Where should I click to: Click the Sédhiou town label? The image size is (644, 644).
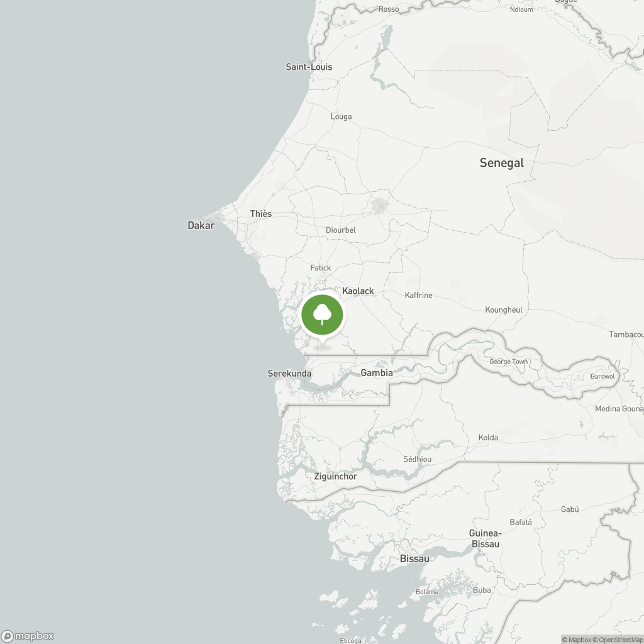[x=418, y=458]
